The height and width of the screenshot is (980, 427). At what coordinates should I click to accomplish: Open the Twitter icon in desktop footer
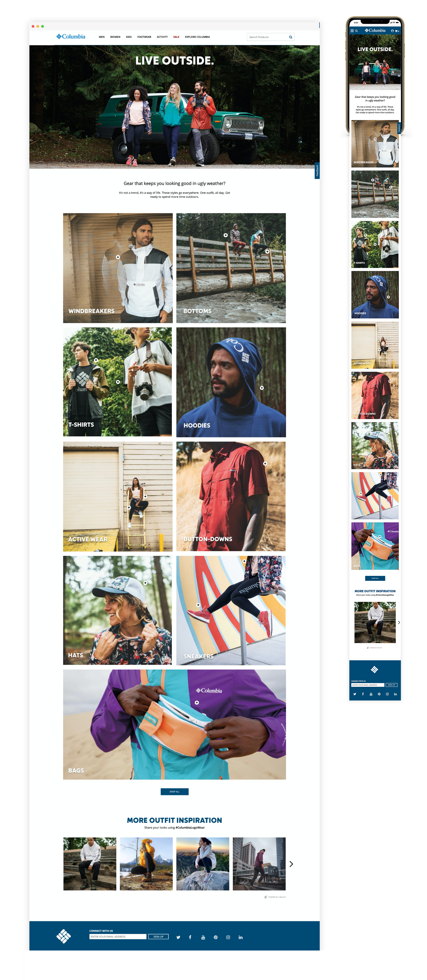[x=178, y=937]
